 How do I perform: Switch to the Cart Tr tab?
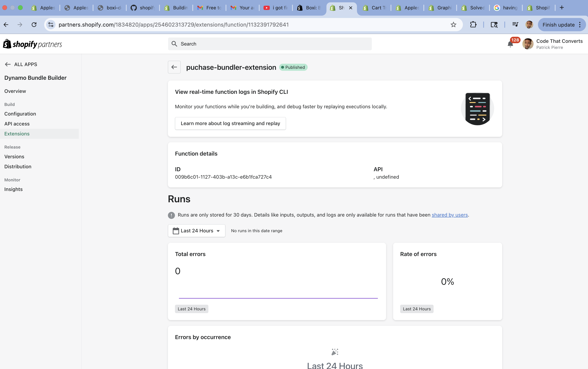(x=375, y=8)
